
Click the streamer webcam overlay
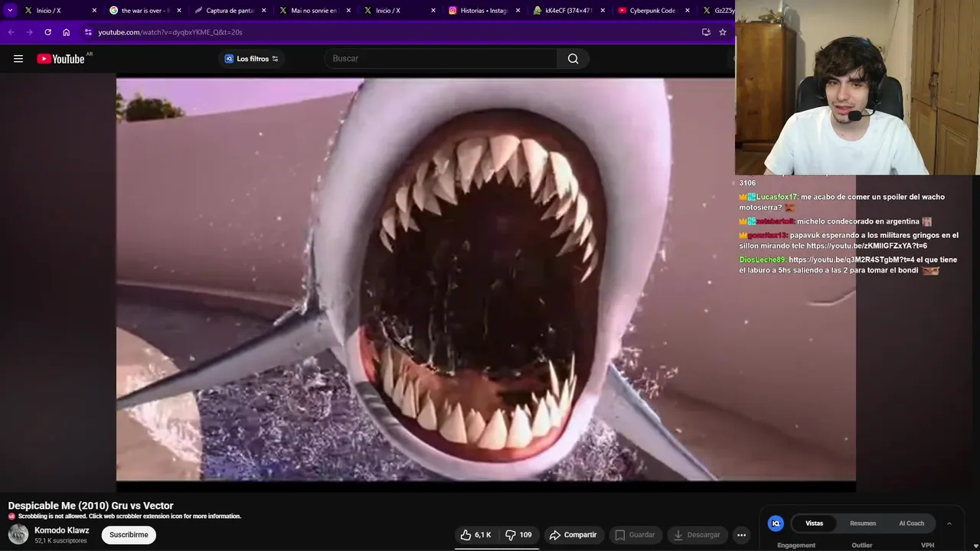857,88
